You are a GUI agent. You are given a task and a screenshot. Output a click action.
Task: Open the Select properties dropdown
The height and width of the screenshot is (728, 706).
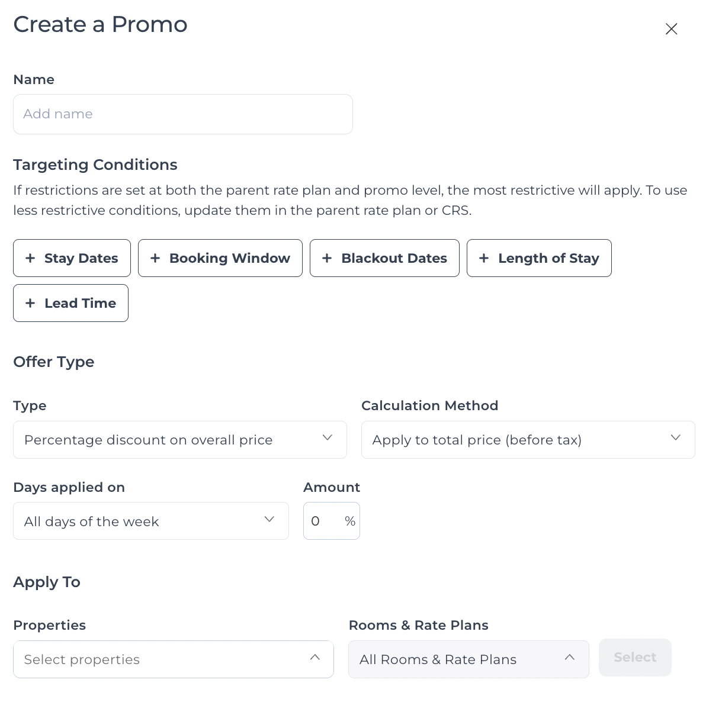pos(173,659)
